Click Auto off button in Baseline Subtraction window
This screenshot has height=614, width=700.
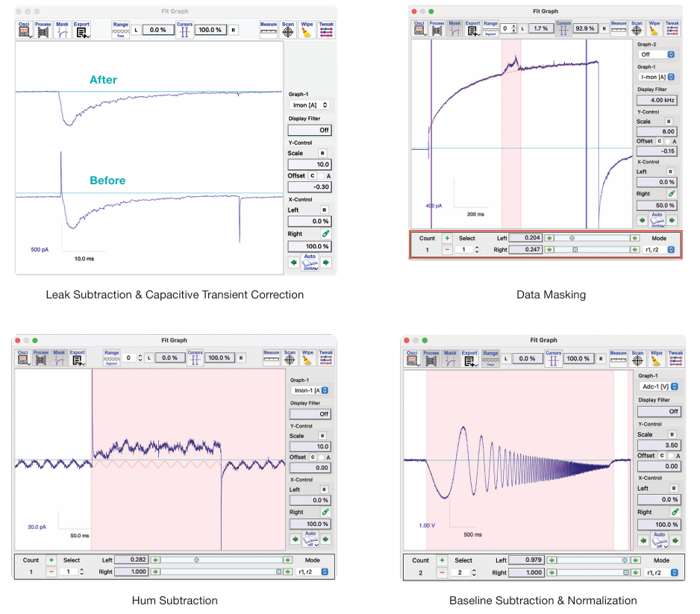coord(660,540)
